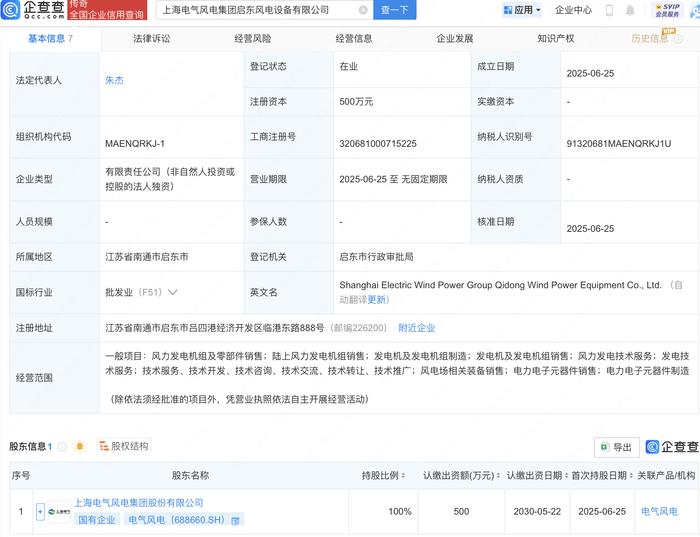Click 江苏省南通市启东市 region cell
The image size is (700, 537).
(x=146, y=257)
